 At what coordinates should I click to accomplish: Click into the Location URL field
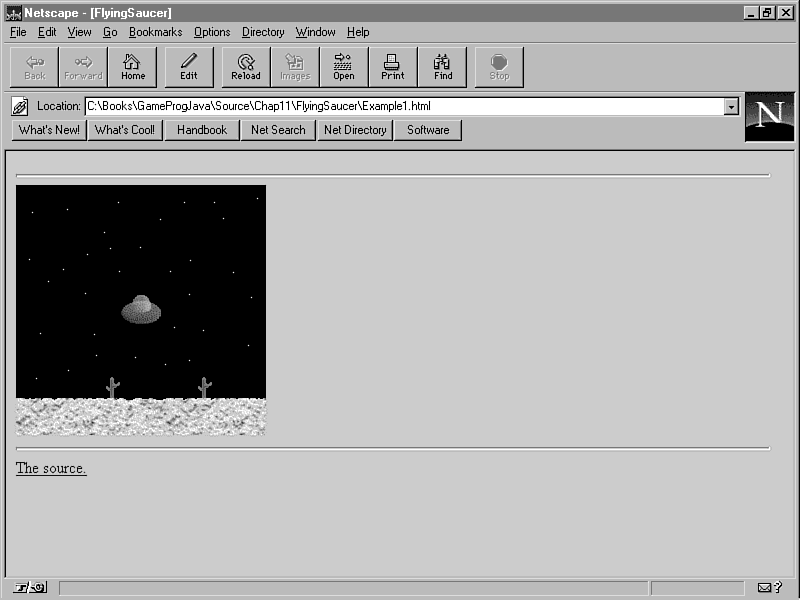tap(400, 106)
